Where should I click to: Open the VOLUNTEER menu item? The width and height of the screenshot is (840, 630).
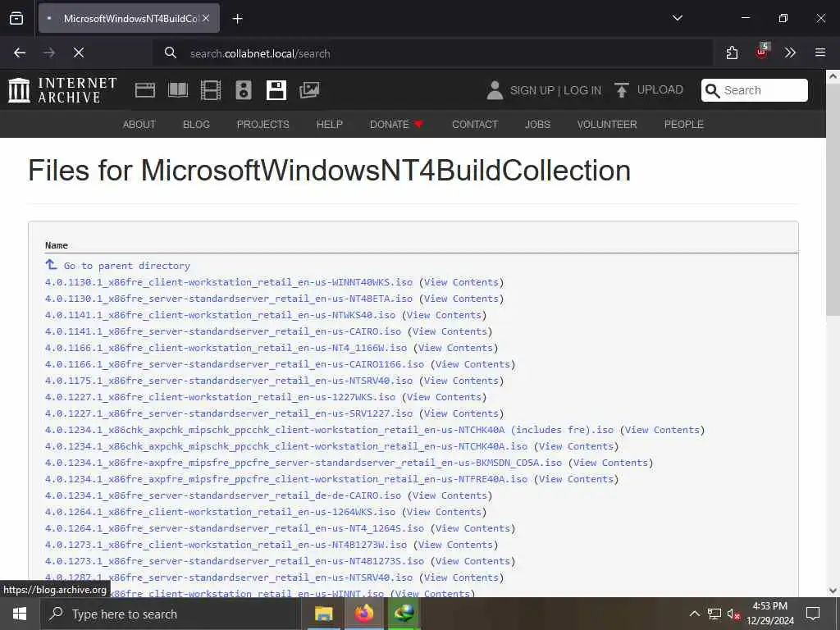[x=607, y=125]
